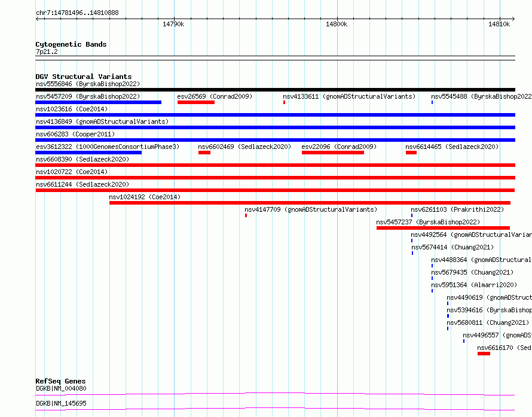Click the RefSeq Genes track title
Viewport: 532px width, 417px height.
(x=60, y=381)
